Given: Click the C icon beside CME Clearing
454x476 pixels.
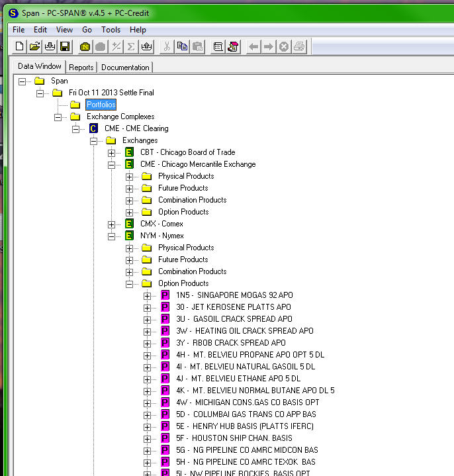Looking at the screenshot, I should pos(93,128).
